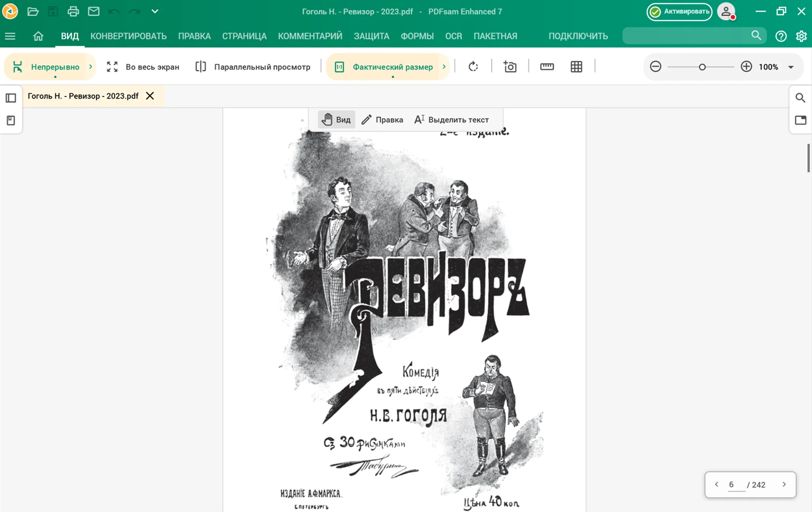Open the bookmarks panel icon

click(x=11, y=120)
